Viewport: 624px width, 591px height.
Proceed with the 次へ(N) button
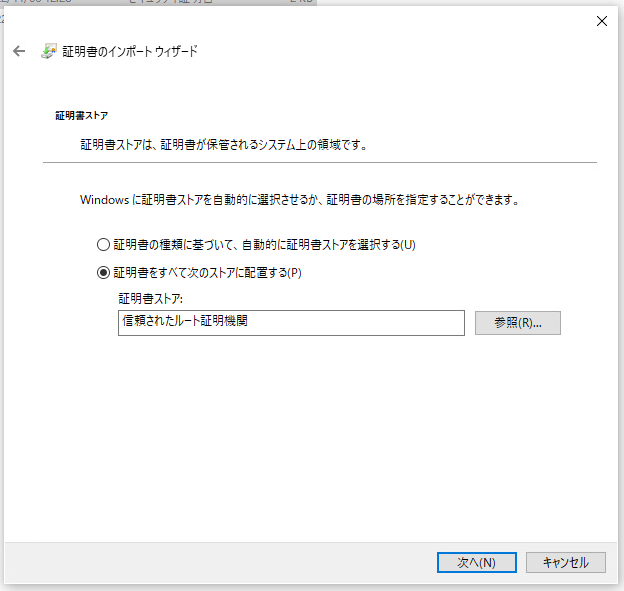coord(477,562)
